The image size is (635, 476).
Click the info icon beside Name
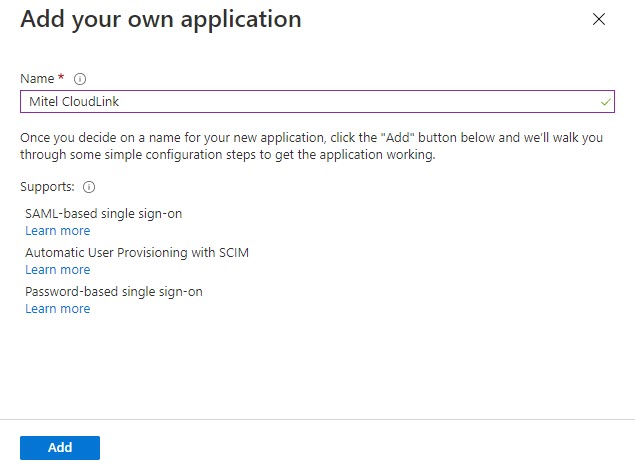(80, 79)
